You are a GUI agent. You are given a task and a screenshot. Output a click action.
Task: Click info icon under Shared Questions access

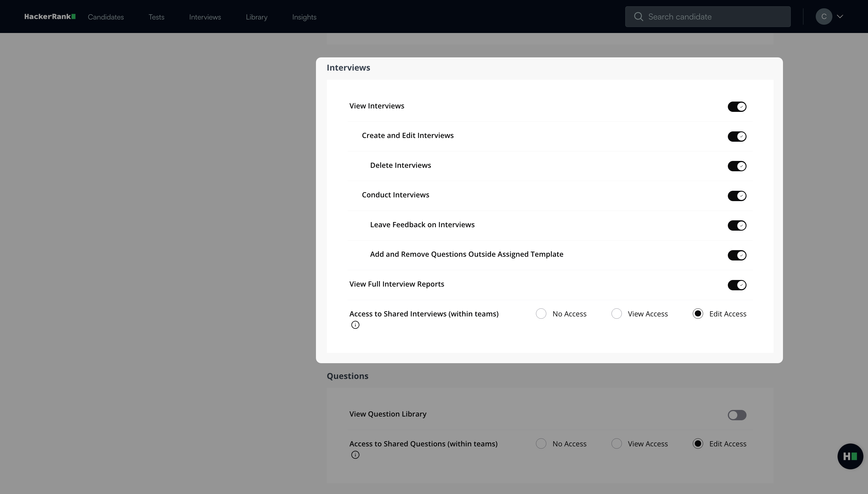pyautogui.click(x=355, y=455)
